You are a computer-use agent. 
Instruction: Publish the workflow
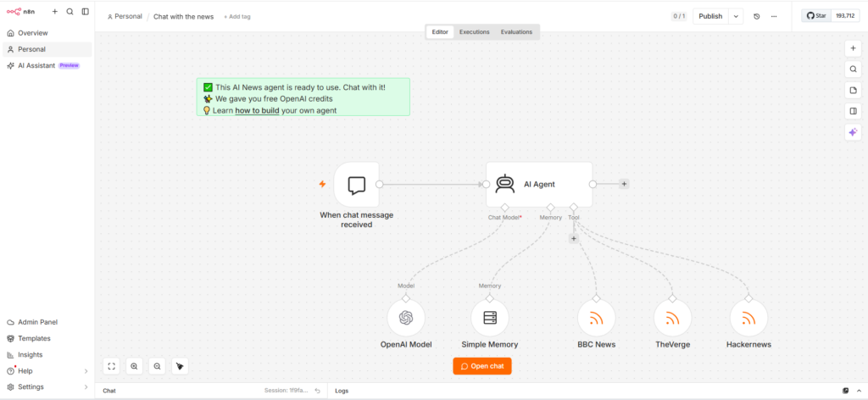(x=710, y=17)
